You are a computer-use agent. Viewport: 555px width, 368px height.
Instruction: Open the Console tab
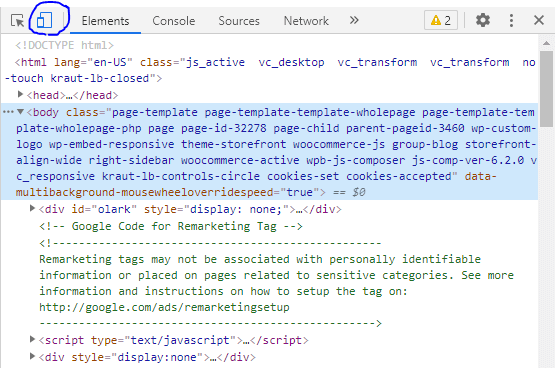tap(174, 21)
